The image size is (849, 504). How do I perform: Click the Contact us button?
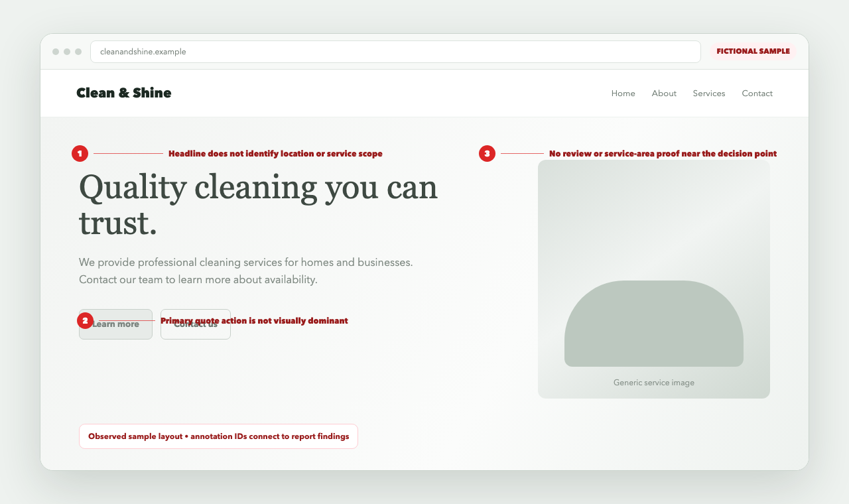coord(196,324)
